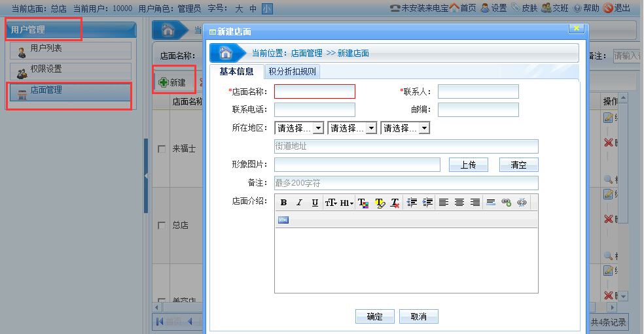The height and width of the screenshot is (334, 644).
Task: Open 首页 home in top bar
Action: click(463, 8)
